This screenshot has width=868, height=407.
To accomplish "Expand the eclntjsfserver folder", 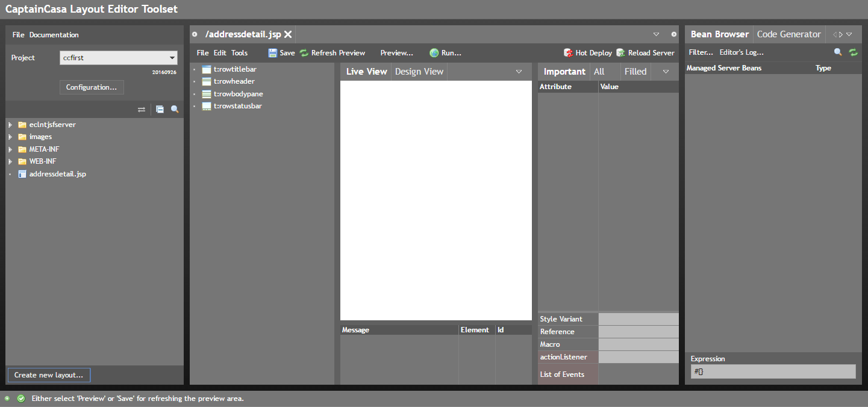I will click(x=10, y=125).
